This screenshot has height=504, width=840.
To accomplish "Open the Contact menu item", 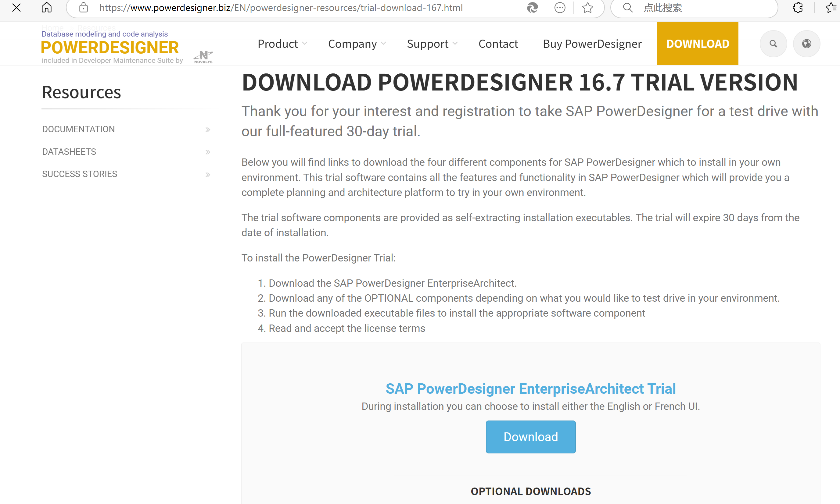I will [498, 44].
